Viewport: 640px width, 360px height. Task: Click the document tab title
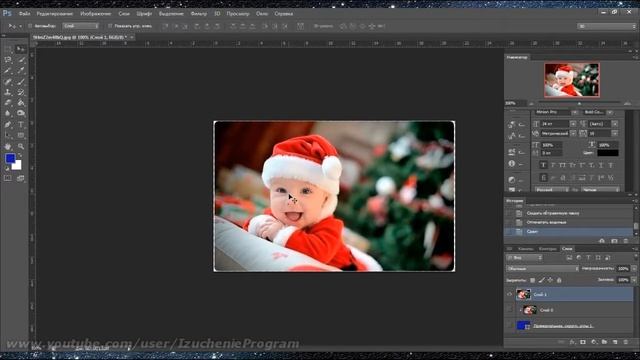coord(80,37)
